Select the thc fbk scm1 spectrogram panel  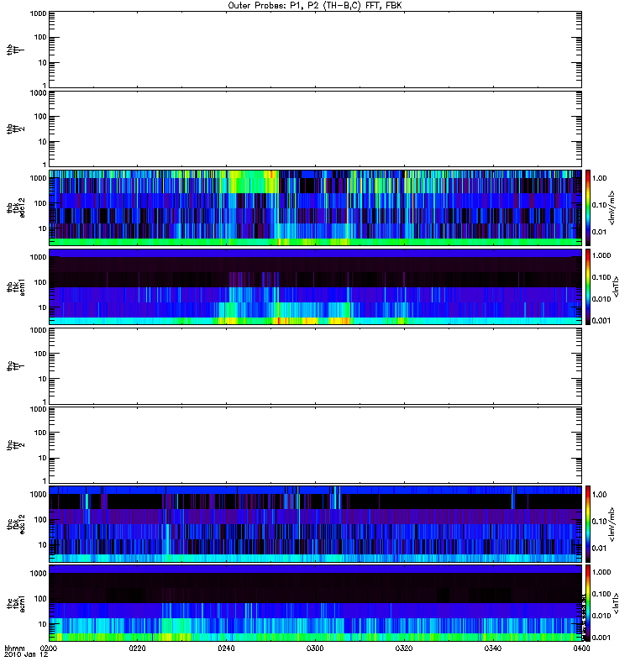click(x=315, y=603)
